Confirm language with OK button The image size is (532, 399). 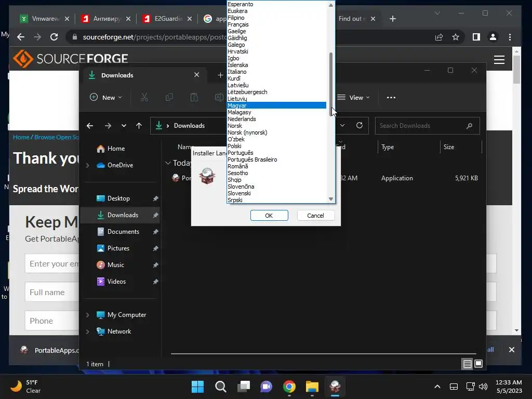[269, 216]
